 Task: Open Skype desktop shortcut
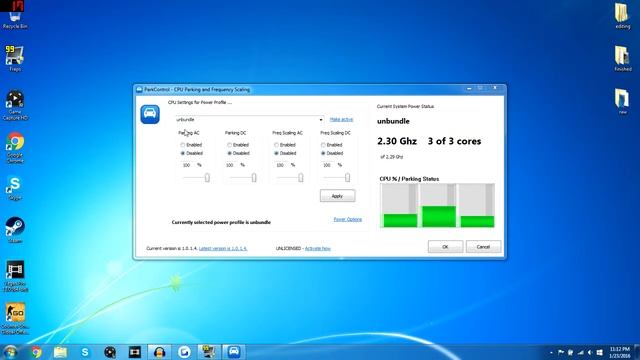pos(15,189)
